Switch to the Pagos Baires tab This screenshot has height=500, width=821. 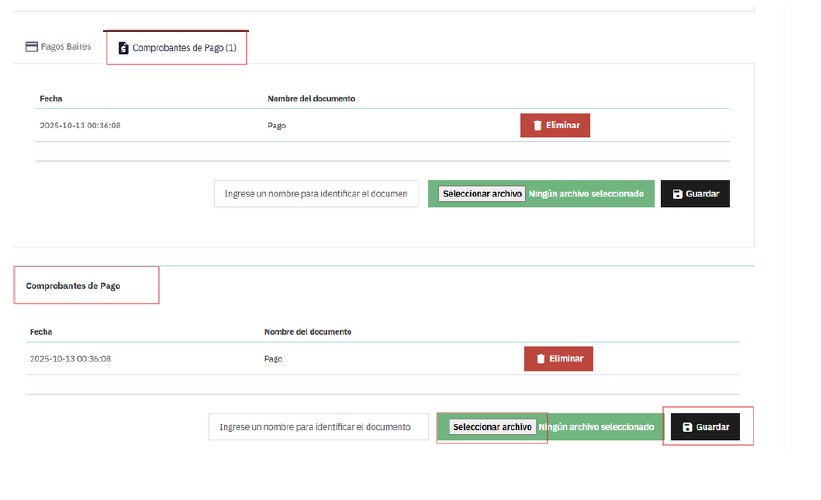click(x=58, y=47)
